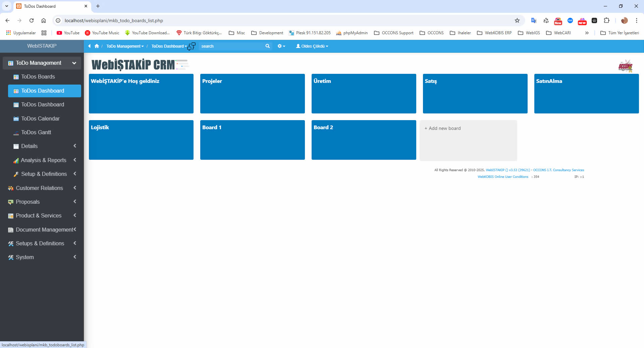Screen dimensions: 644x348
Task: Open the SatınAlma board
Action: coord(587,94)
